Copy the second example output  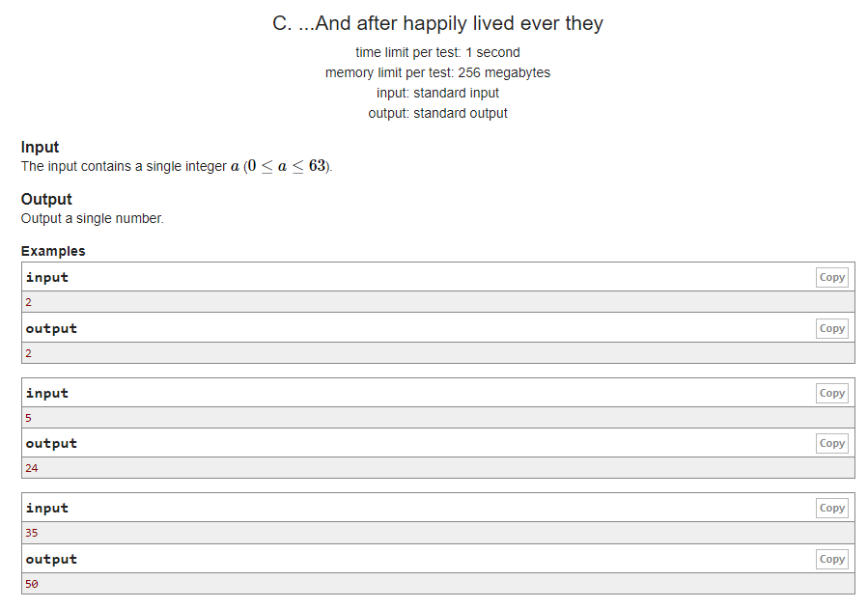click(x=831, y=443)
